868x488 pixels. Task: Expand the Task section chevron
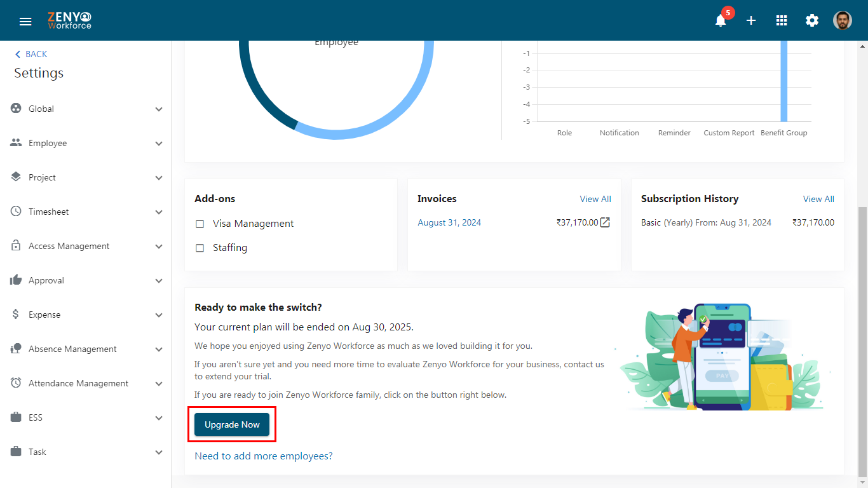(159, 452)
